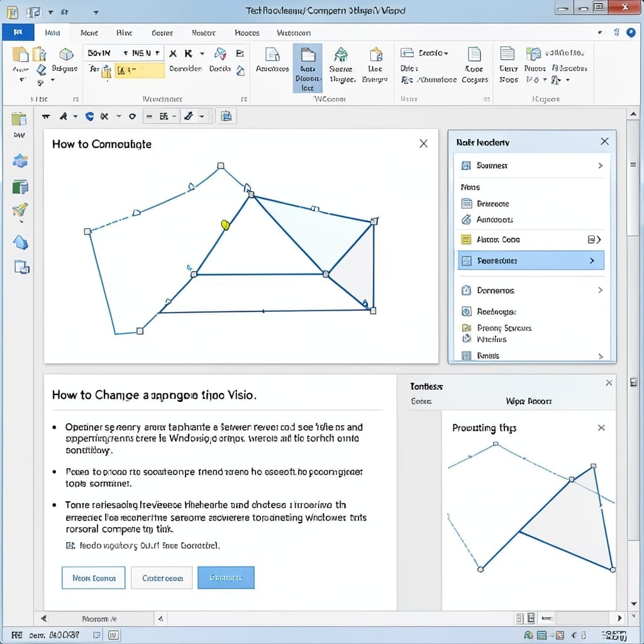Select the pointer tool shapes icon

click(220, 53)
